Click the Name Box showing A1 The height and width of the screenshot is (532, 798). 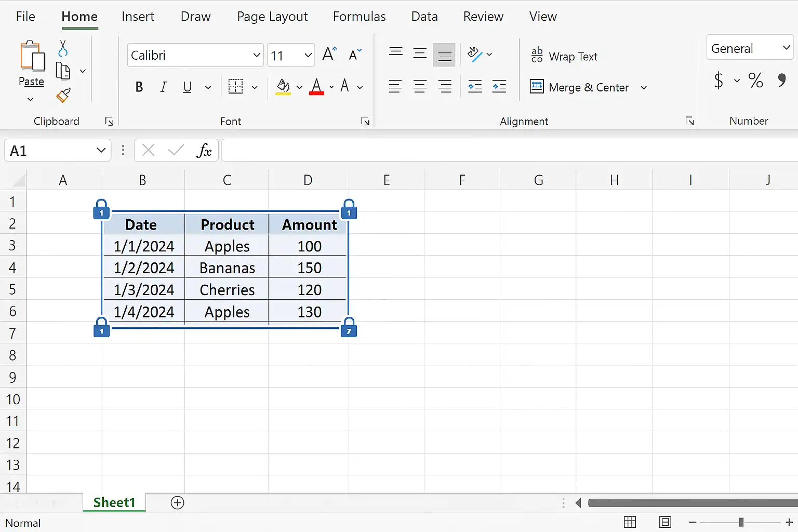point(57,151)
